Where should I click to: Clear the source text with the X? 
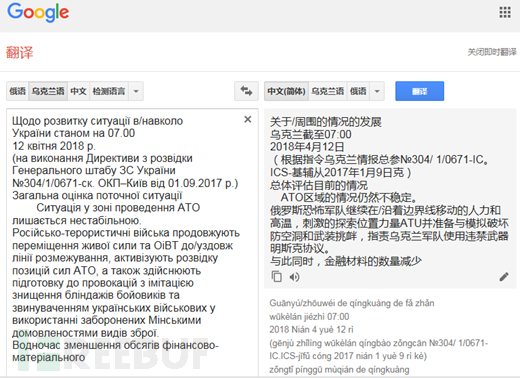(248, 119)
